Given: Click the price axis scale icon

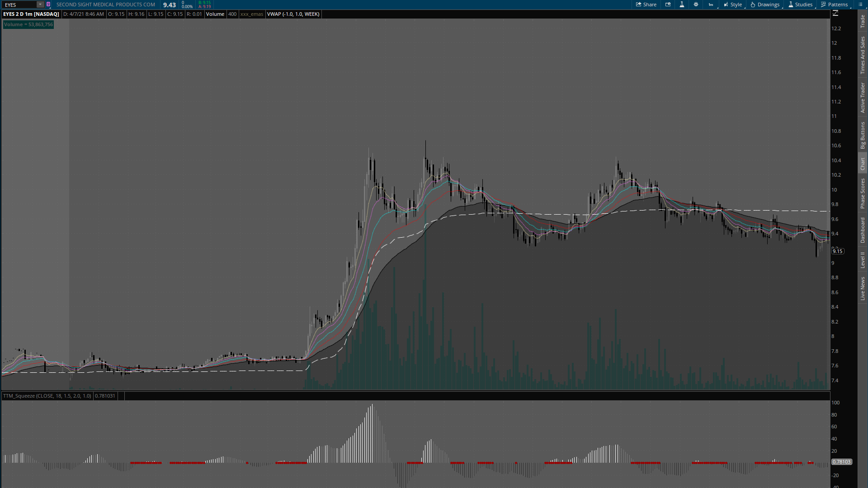Looking at the screenshot, I should [x=835, y=14].
